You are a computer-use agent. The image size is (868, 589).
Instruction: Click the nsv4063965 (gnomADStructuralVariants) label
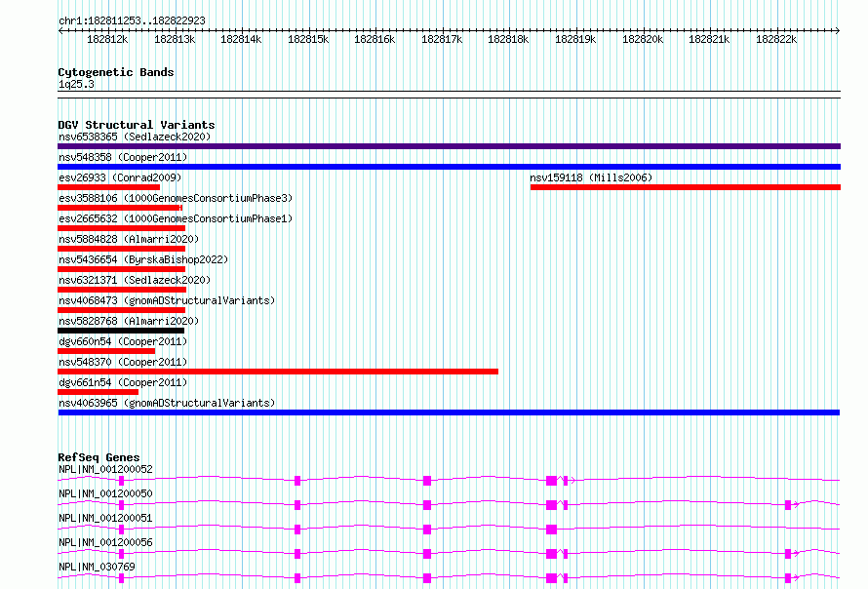[167, 403]
